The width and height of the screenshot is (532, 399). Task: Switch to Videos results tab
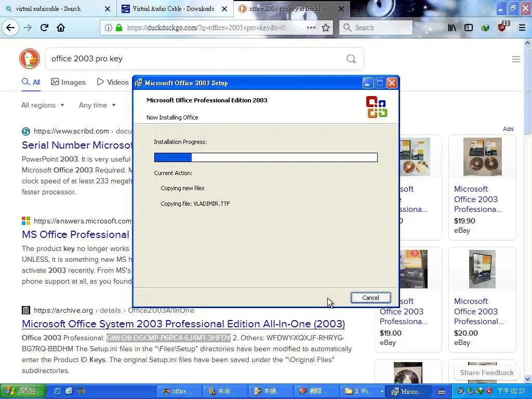point(113,82)
